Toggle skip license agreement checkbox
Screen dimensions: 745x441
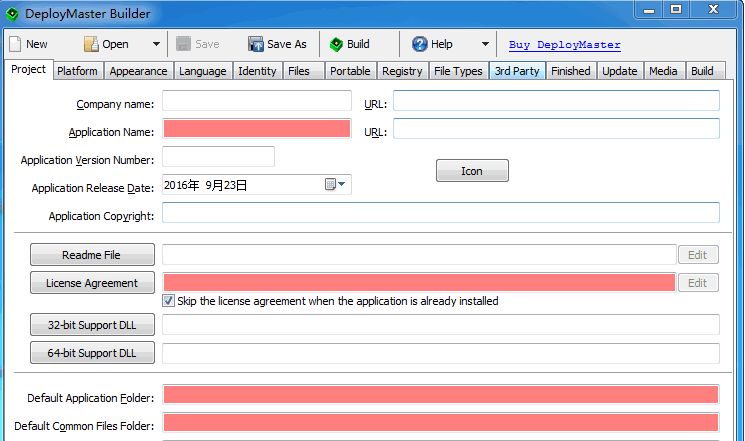[x=168, y=300]
